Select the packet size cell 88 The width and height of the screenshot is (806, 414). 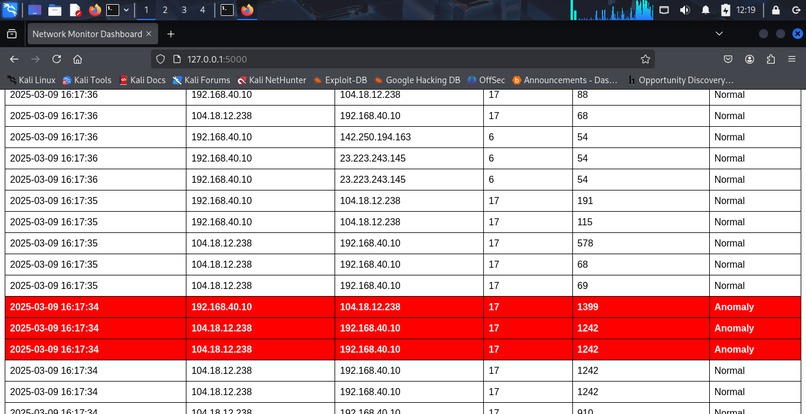641,96
